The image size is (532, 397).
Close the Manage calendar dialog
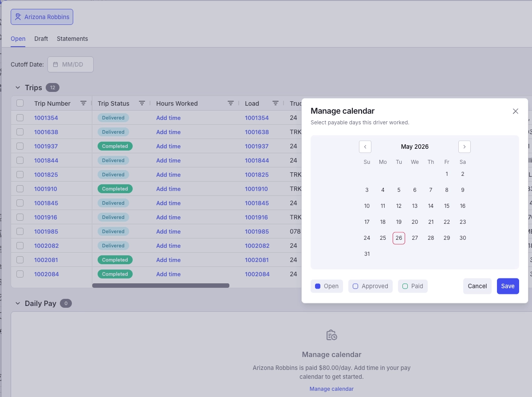click(516, 111)
